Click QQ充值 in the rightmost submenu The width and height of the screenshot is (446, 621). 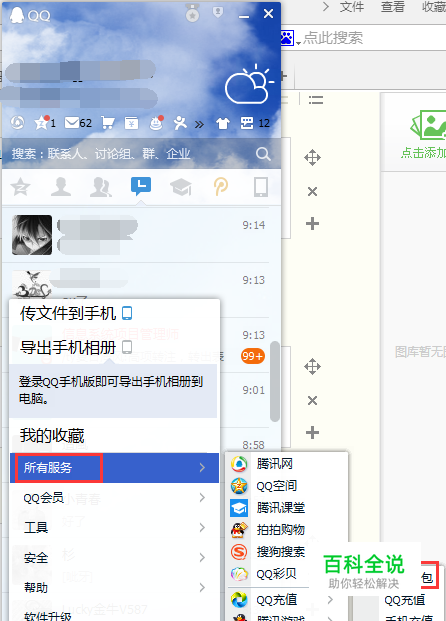tap(405, 600)
